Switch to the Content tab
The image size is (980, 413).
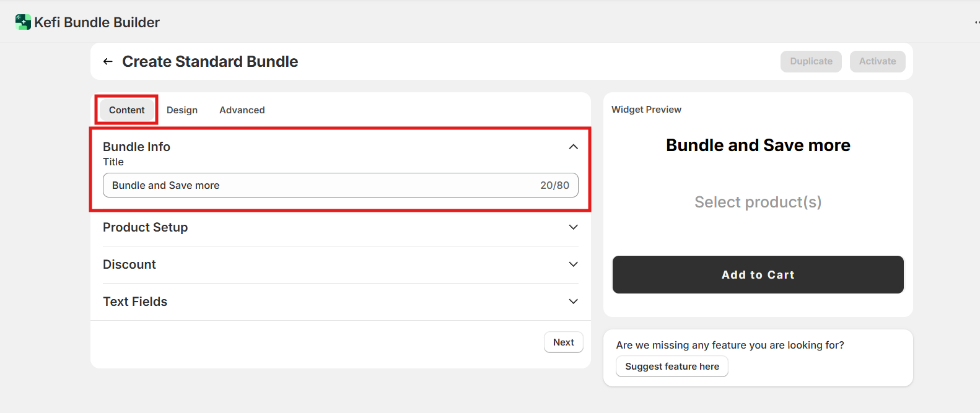pyautogui.click(x=126, y=110)
